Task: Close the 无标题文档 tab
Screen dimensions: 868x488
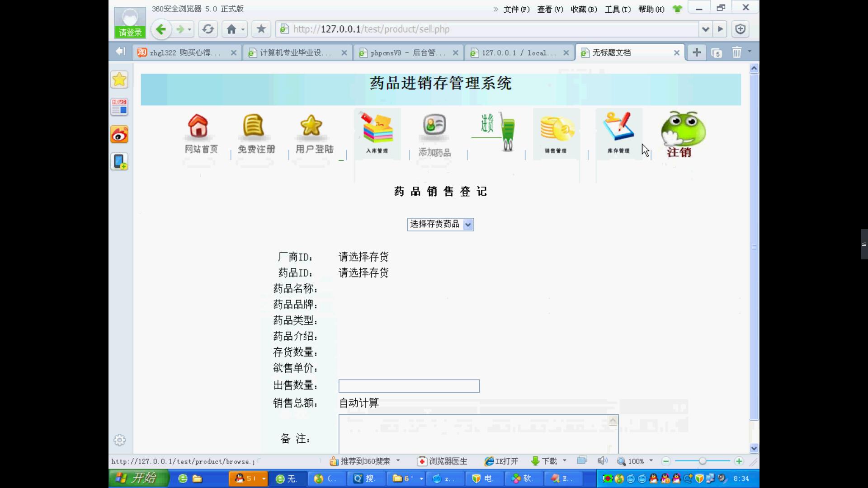Action: [x=676, y=53]
